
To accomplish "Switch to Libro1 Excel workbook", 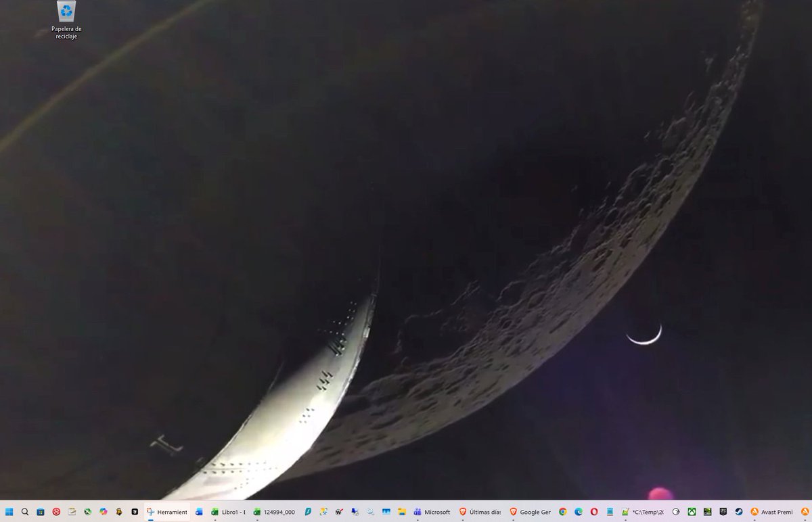I will tap(228, 512).
